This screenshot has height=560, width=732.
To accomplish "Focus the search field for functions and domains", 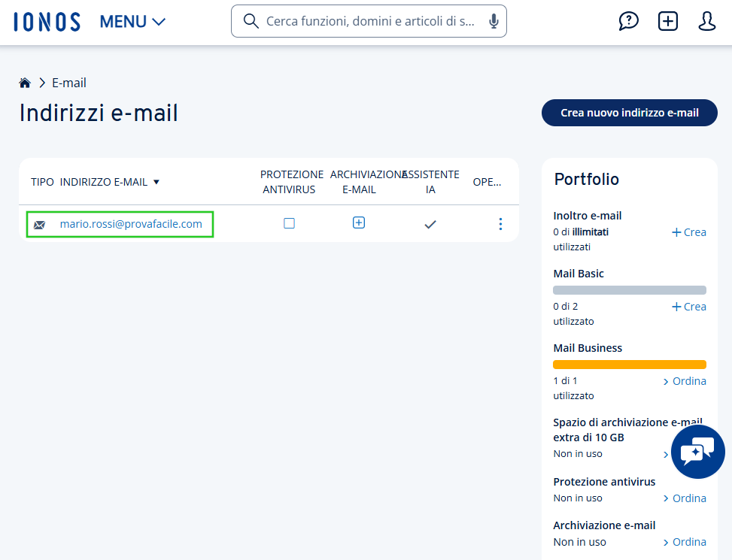I will pos(369,21).
